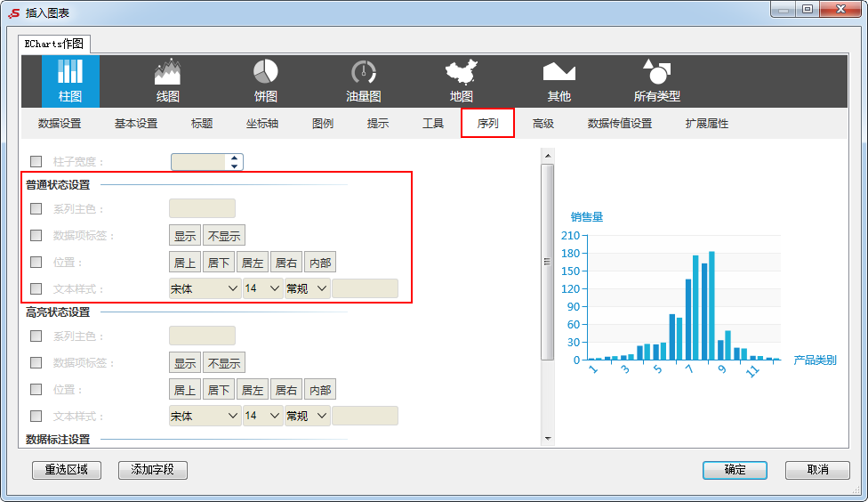Switch to the 标题 tab
Viewport: 868px width, 502px height.
pyautogui.click(x=202, y=123)
